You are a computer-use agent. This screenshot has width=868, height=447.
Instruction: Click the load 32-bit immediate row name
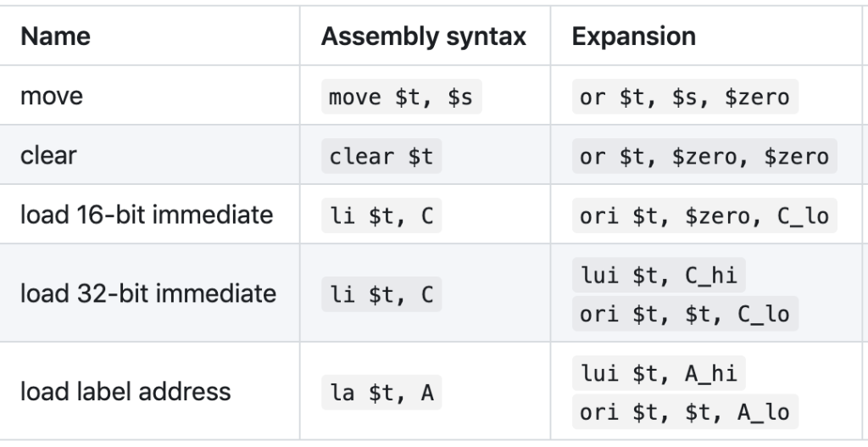[148, 293]
